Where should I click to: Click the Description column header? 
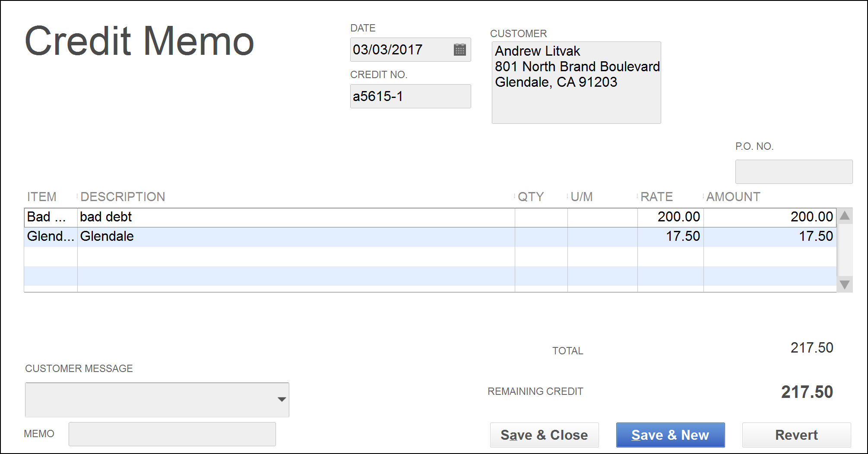pyautogui.click(x=123, y=197)
